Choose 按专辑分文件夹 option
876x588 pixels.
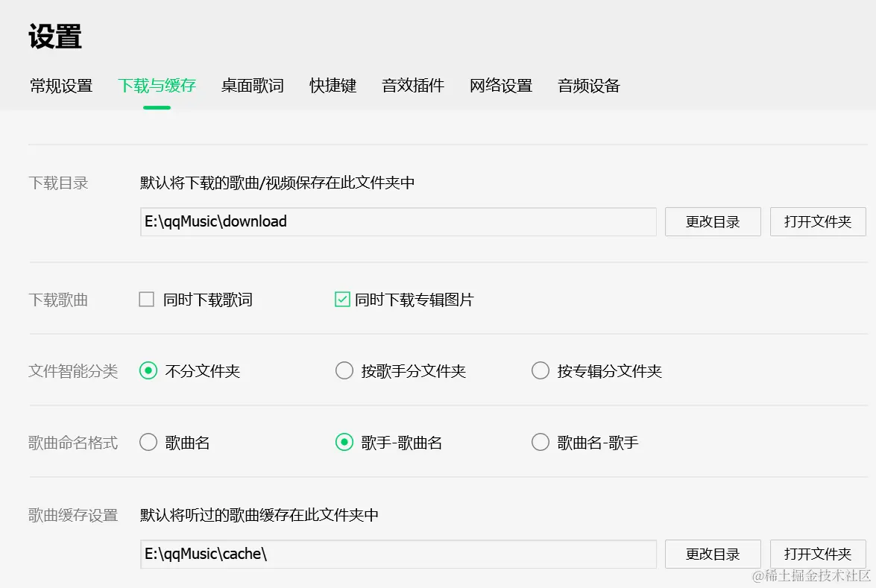point(541,370)
